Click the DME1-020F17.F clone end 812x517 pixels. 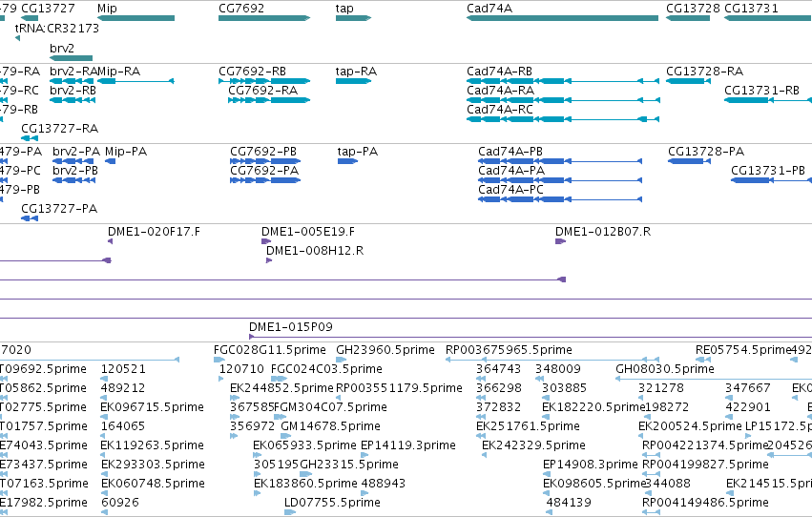click(x=110, y=241)
